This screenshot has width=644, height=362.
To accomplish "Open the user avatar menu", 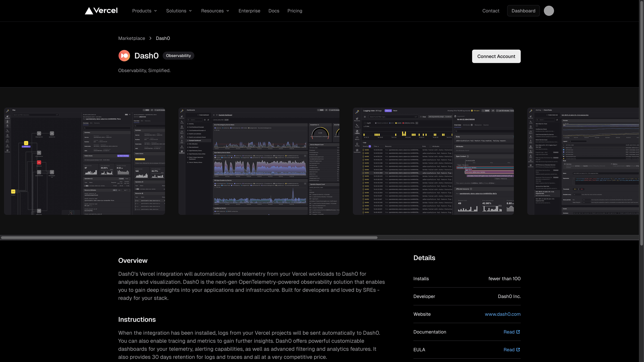I will (x=549, y=11).
